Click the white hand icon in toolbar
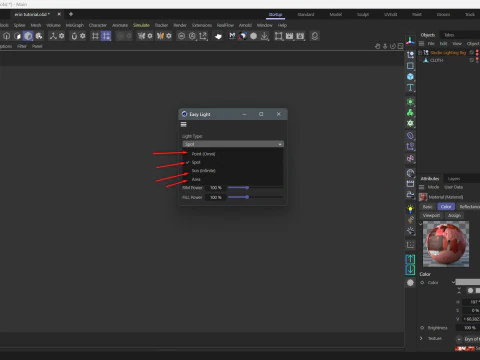Viewport: 480px width, 360px height. point(218,36)
